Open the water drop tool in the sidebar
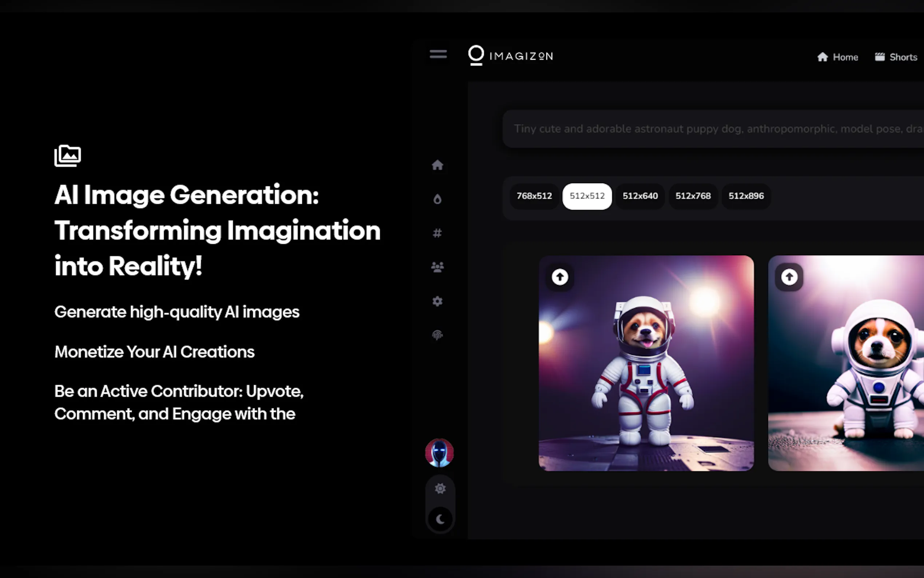Viewport: 924px width, 578px height. click(x=437, y=199)
